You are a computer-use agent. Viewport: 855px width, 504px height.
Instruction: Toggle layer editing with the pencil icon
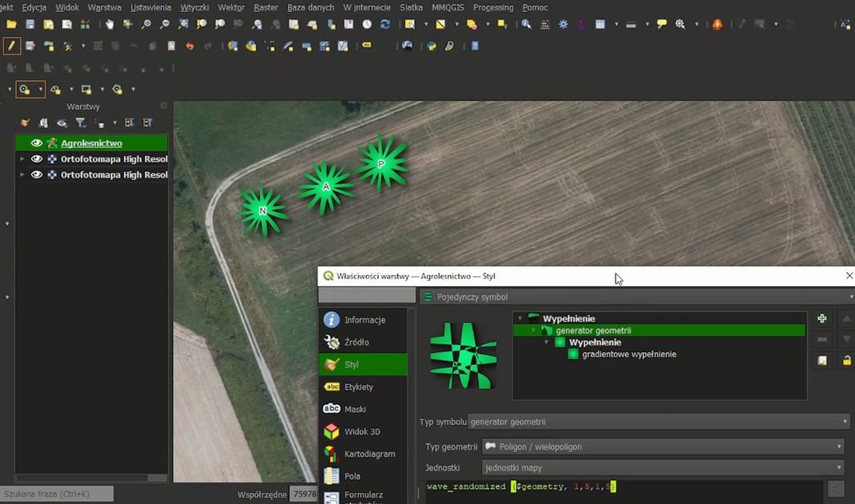click(11, 46)
